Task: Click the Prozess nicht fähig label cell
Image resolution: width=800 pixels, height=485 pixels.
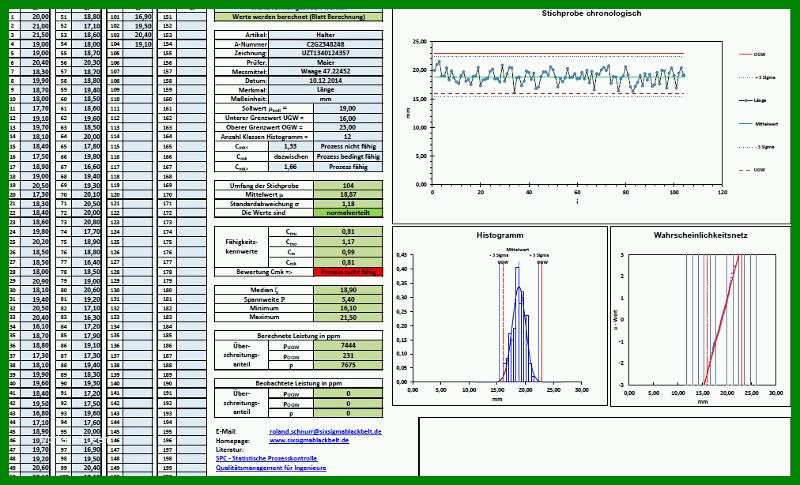Action: click(x=348, y=146)
